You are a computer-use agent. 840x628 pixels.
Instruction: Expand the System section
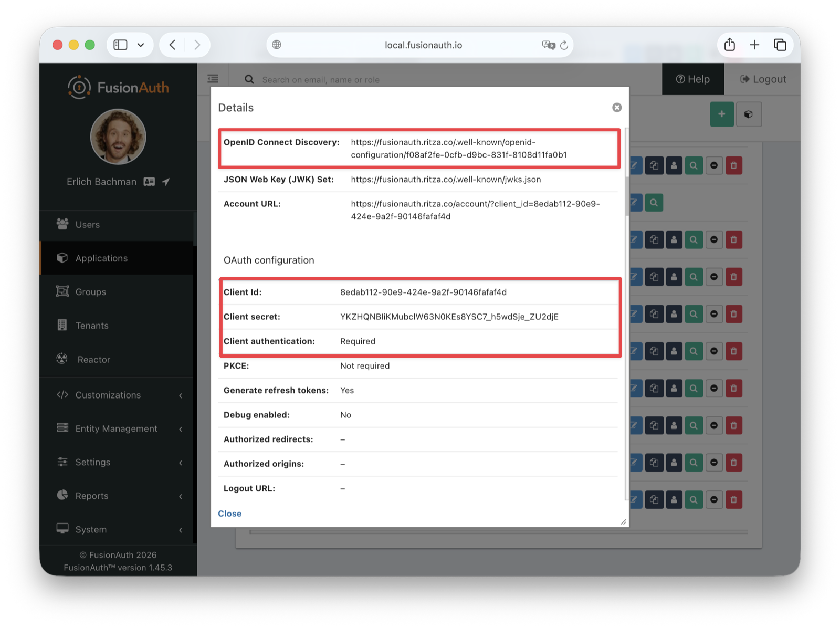[90, 529]
